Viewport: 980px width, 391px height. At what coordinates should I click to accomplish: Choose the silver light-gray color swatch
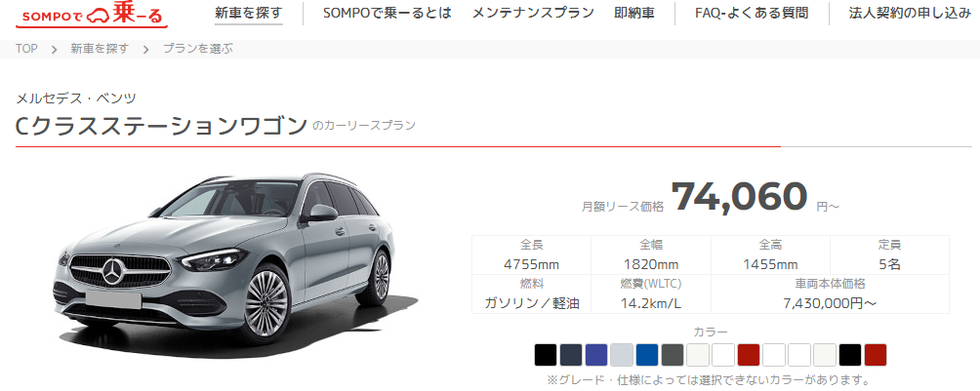click(621, 355)
